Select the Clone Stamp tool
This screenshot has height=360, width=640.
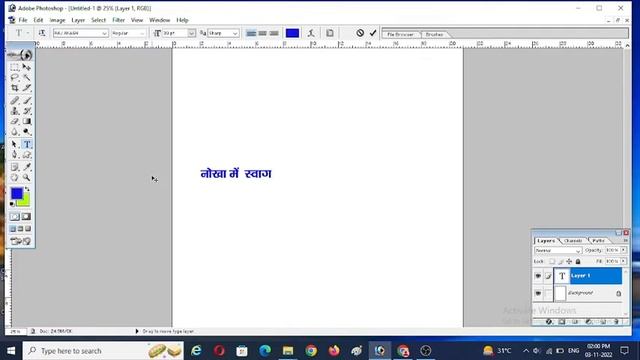pos(15,111)
